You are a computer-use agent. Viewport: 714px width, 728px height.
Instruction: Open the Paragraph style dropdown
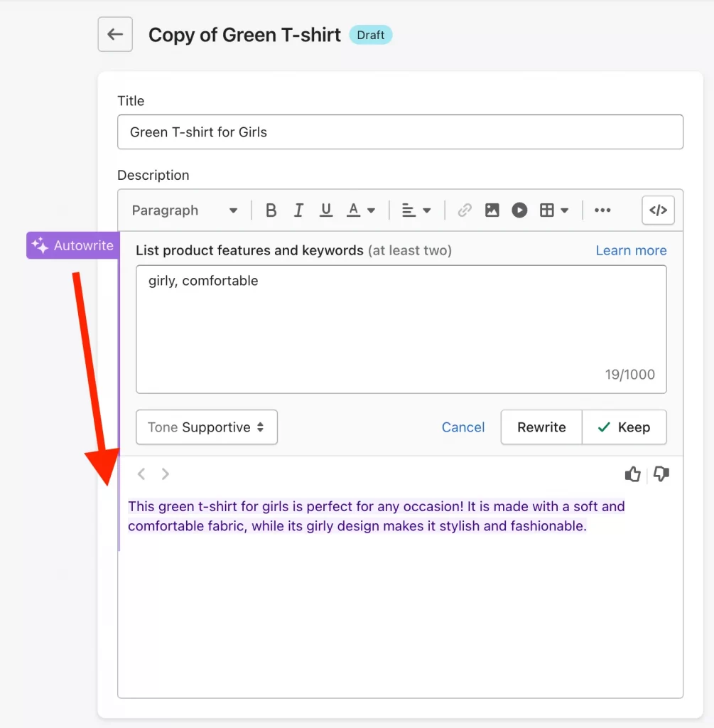coord(185,210)
